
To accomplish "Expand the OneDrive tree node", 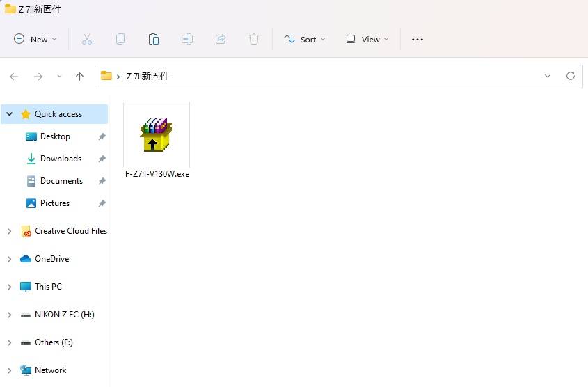I will tap(9, 259).
